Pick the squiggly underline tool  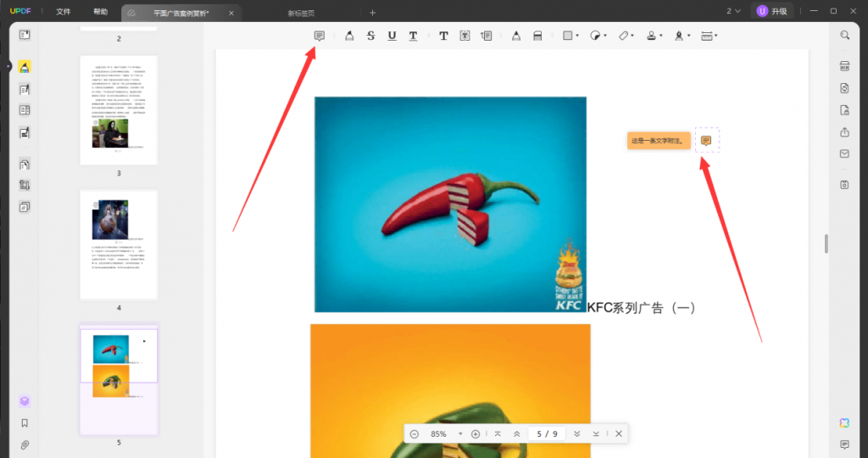tap(413, 36)
